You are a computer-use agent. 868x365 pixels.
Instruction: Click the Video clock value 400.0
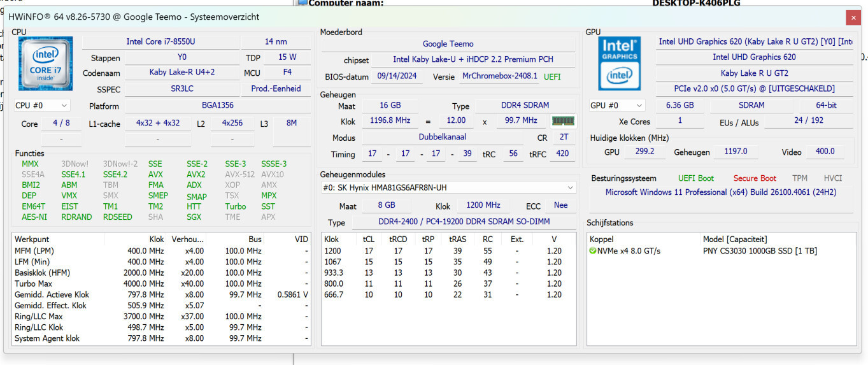coord(825,152)
